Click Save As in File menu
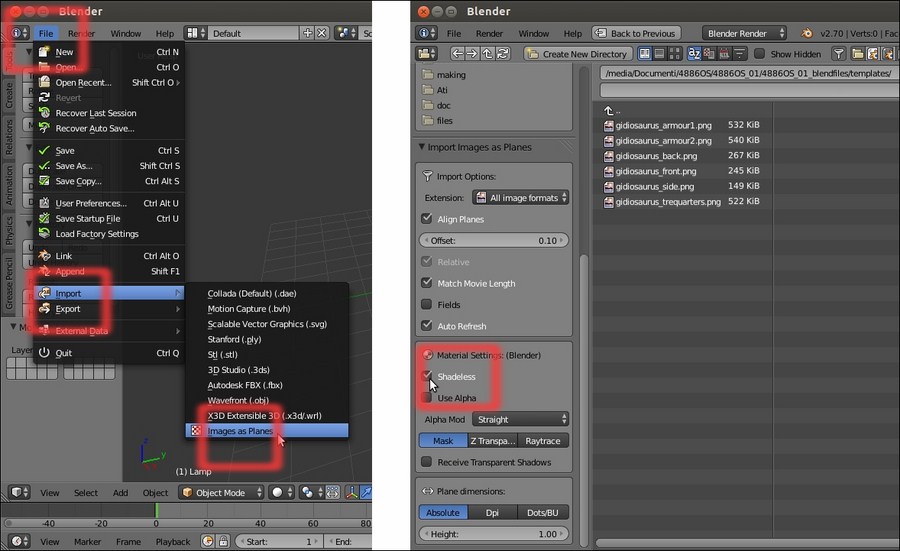The width and height of the screenshot is (900, 551). pyautogui.click(x=109, y=166)
